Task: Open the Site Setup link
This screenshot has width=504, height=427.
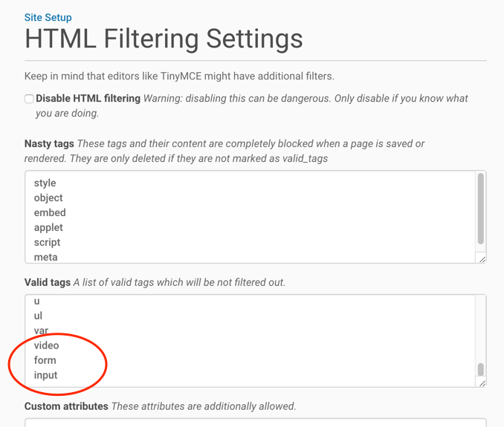Action: (x=48, y=17)
